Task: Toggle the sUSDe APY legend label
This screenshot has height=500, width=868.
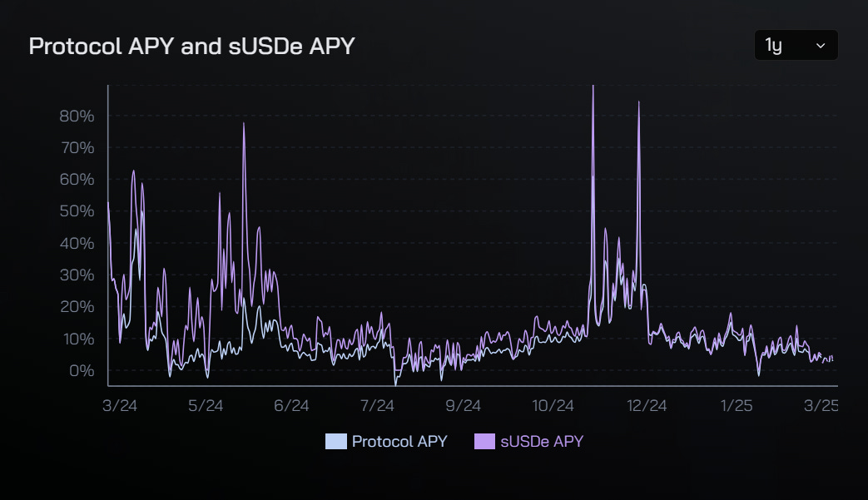Action: coord(542,442)
